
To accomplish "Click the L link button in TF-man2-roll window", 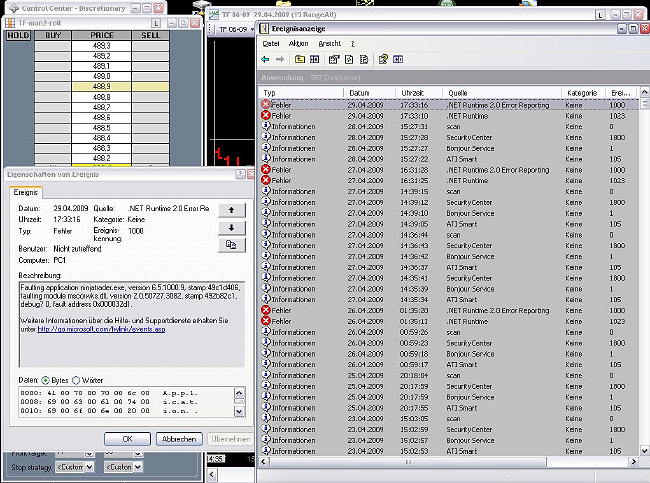I will tap(156, 23).
